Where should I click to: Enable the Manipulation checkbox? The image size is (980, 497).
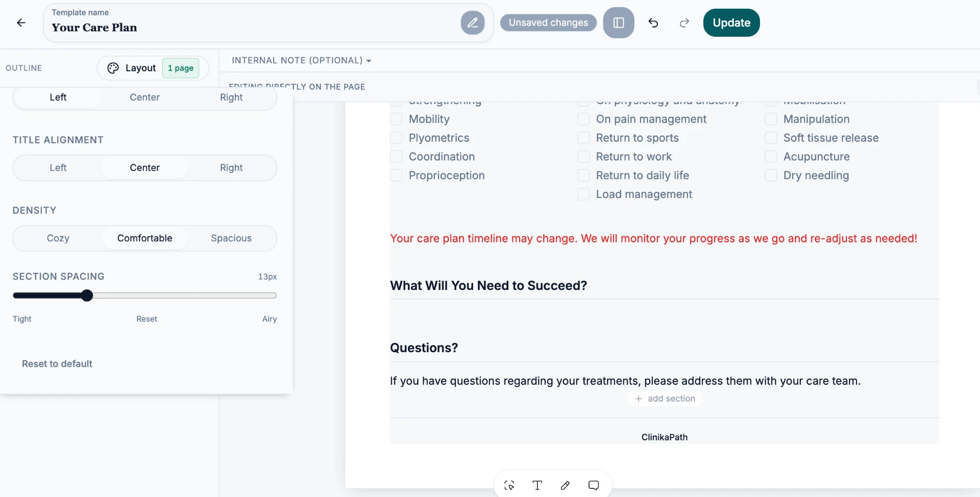click(771, 119)
